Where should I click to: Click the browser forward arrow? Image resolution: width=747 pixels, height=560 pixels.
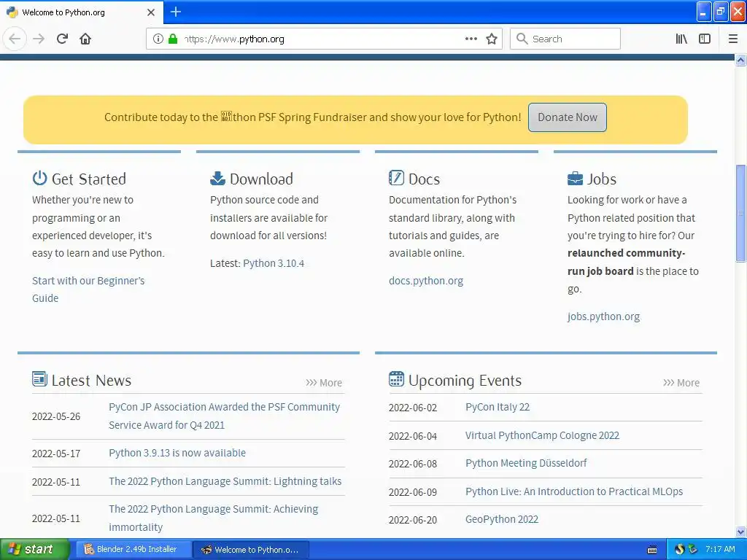[39, 39]
